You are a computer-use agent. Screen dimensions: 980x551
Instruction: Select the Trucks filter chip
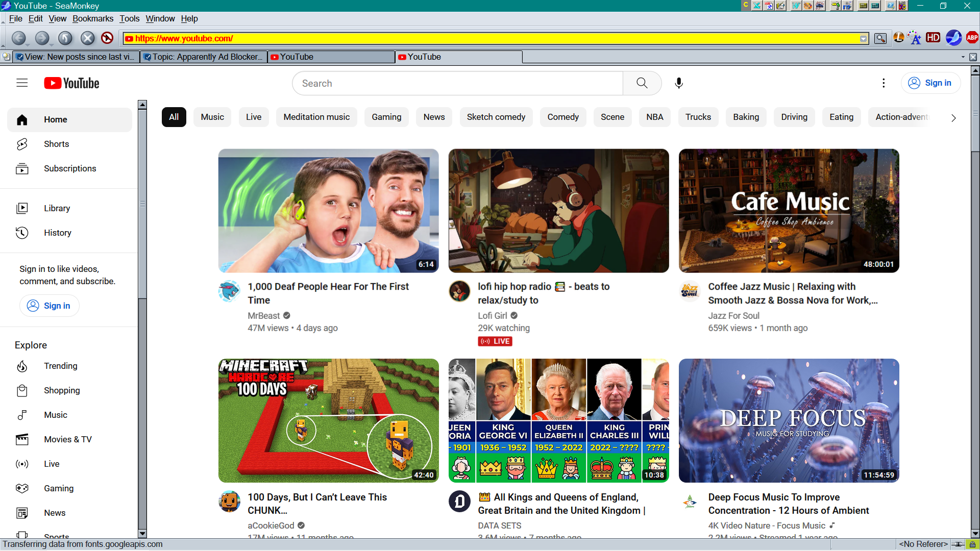coord(698,117)
